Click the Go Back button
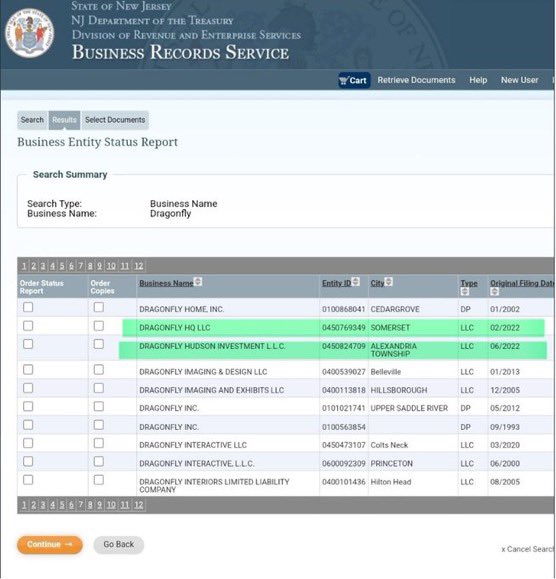The width and height of the screenshot is (556, 579). coord(119,545)
